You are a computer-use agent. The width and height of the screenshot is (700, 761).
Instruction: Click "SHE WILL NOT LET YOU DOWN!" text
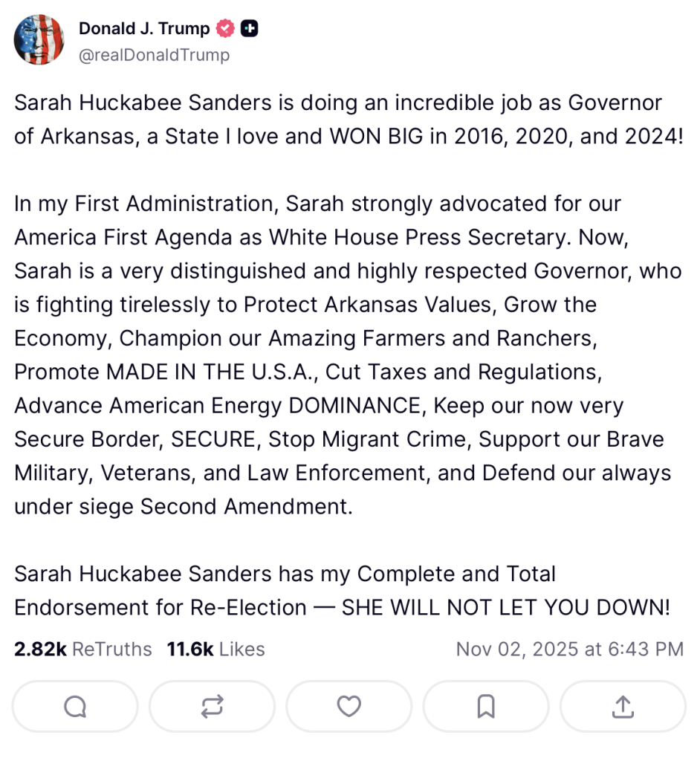pos(505,607)
